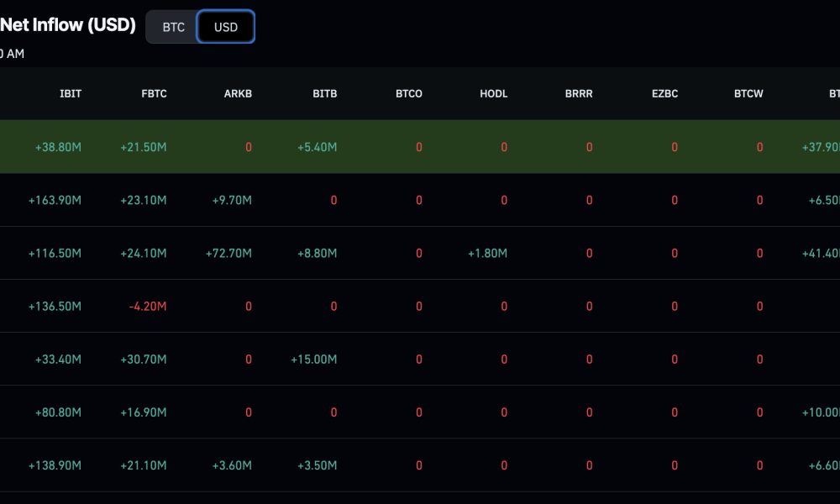Select the +9.70M ARKB cell
The width and height of the screenshot is (840, 504).
(232, 200)
